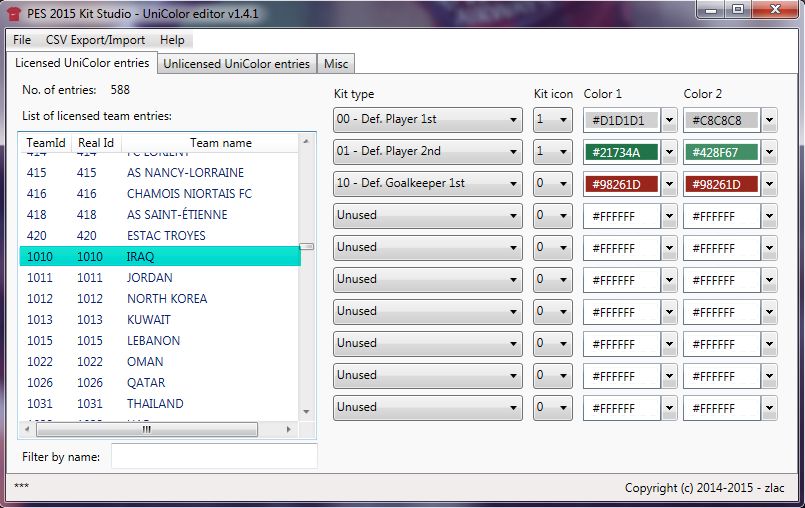Open the first Unused kit type dropdown
Screen dimensions: 805x508
(428, 216)
